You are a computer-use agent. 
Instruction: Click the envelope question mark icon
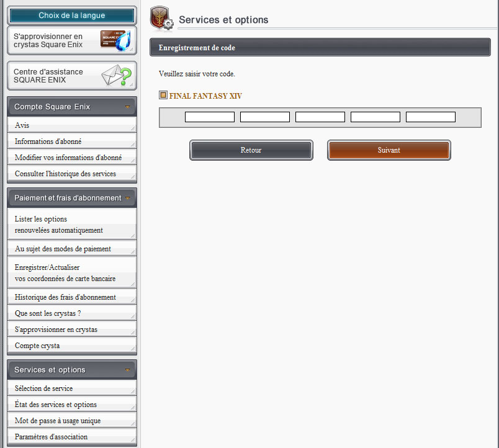pos(117,76)
